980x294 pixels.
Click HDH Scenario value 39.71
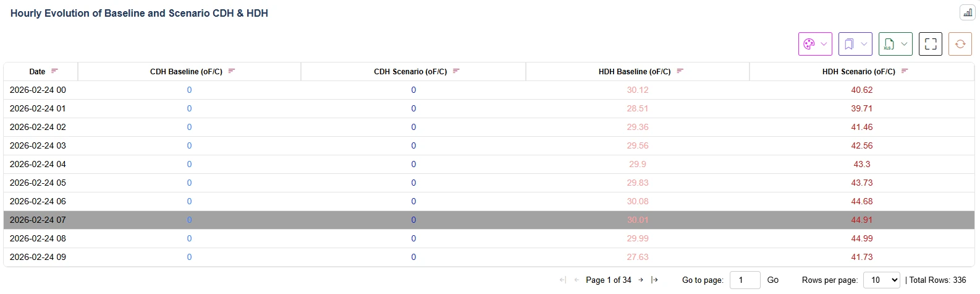pyautogui.click(x=862, y=108)
